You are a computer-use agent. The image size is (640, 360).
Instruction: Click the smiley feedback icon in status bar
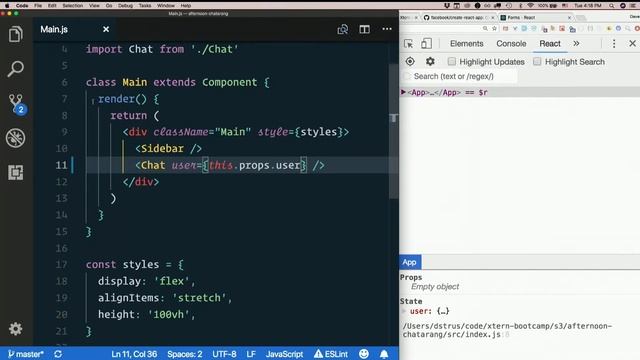[x=364, y=354]
